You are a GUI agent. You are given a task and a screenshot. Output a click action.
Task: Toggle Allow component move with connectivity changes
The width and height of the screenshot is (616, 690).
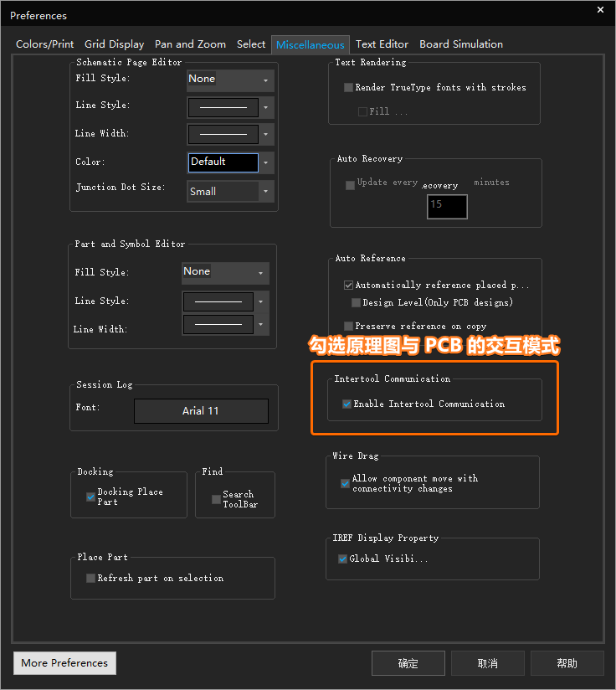pos(345,483)
